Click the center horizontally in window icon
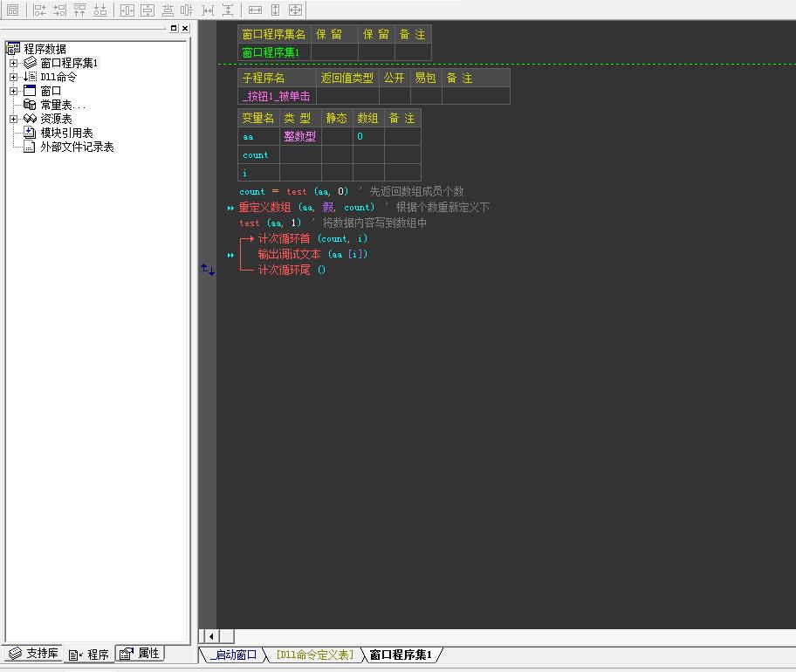This screenshot has height=672, width=796. point(127,10)
